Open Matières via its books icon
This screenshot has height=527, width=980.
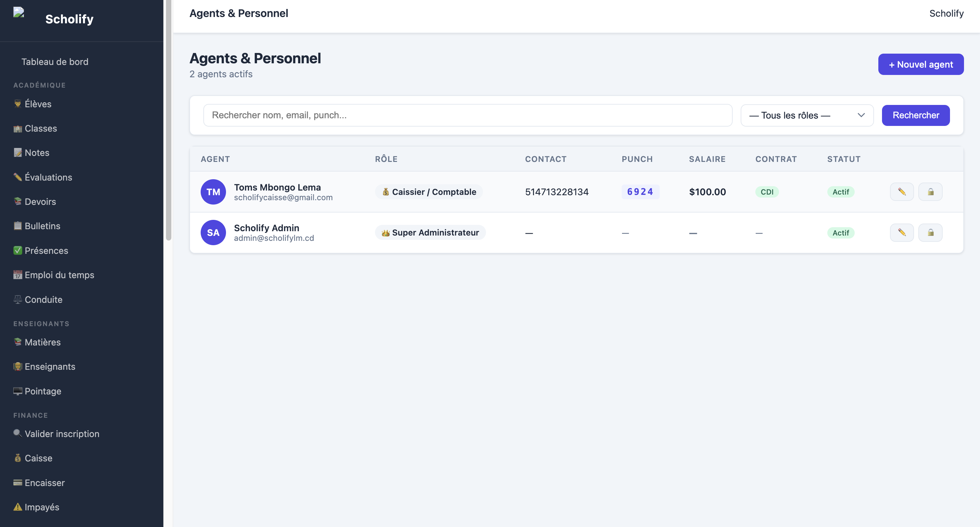tap(17, 342)
